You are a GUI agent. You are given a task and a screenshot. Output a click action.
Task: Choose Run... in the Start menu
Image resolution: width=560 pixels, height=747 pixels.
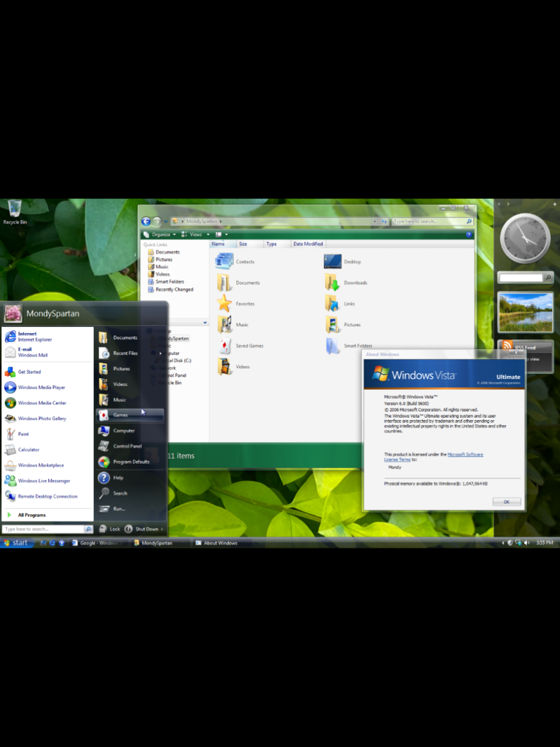[x=130, y=508]
